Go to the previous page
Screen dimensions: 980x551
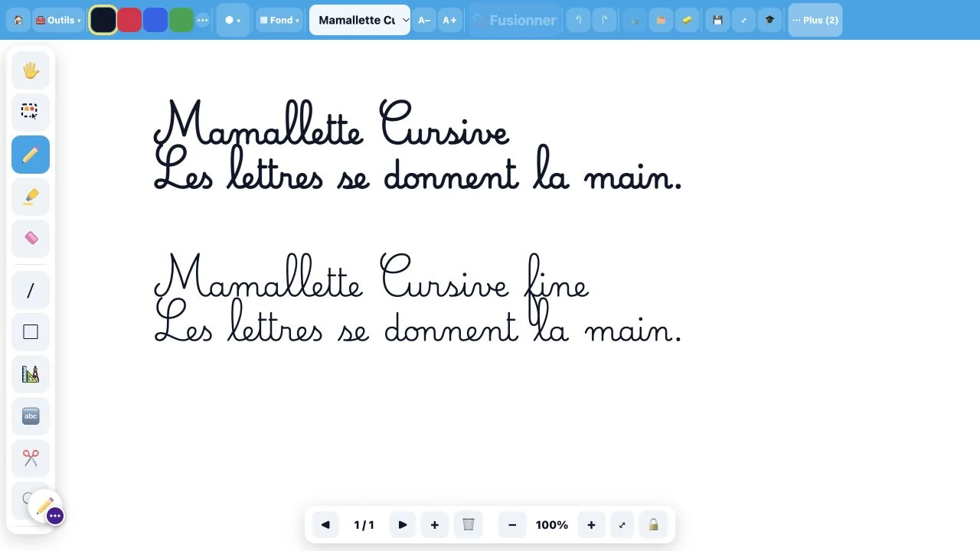click(325, 525)
